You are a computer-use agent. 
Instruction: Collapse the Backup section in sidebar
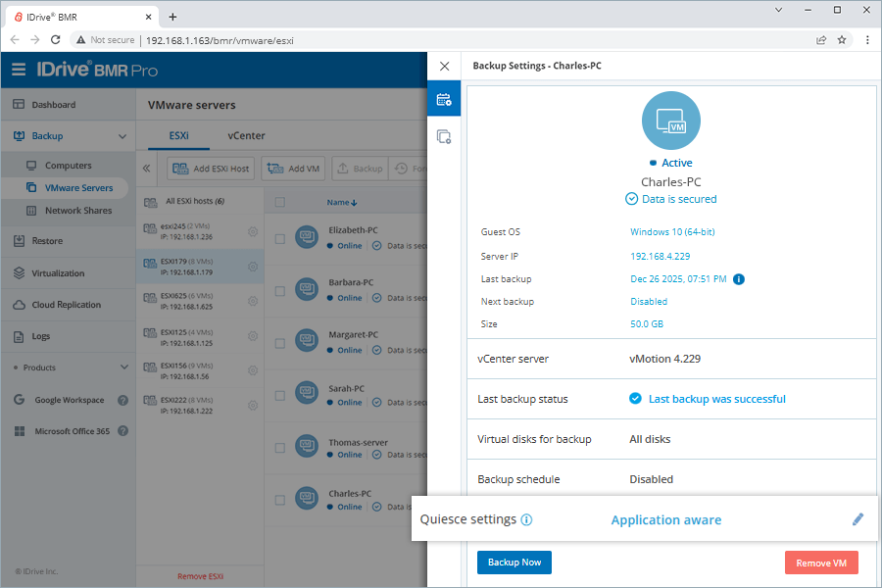[122, 136]
